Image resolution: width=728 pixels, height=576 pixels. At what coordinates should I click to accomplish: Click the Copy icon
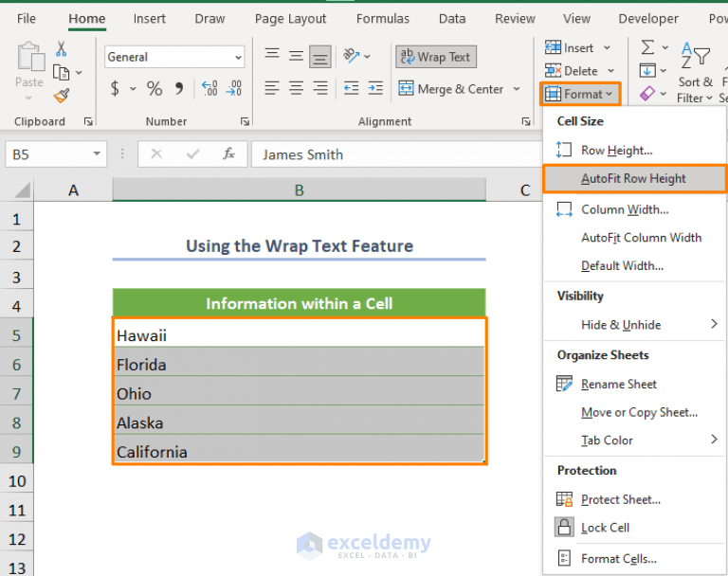(x=62, y=72)
